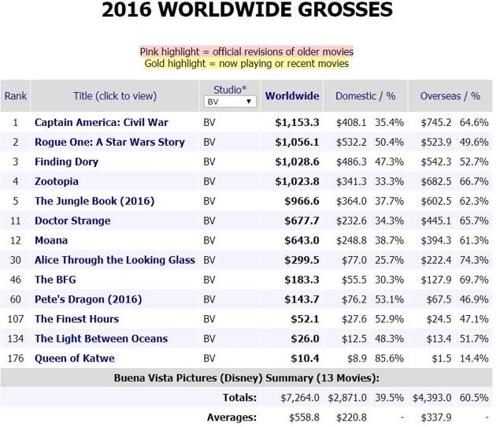The height and width of the screenshot is (427, 504).
Task: View The BFG movie details
Action: click(55, 280)
